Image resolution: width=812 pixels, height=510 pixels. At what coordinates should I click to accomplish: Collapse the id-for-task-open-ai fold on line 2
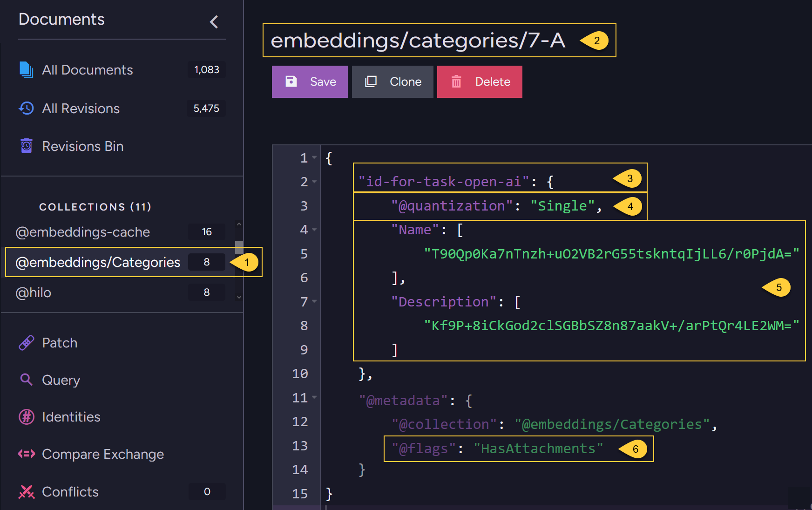(x=314, y=182)
